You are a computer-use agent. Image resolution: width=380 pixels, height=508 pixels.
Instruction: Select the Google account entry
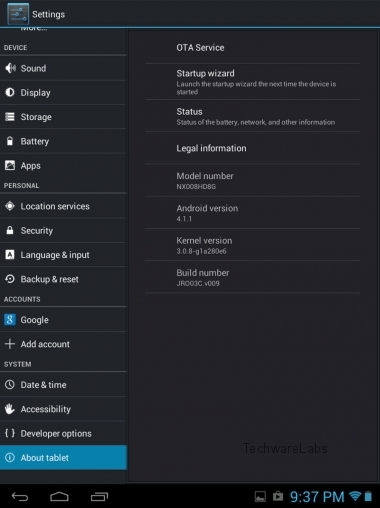coord(63,320)
